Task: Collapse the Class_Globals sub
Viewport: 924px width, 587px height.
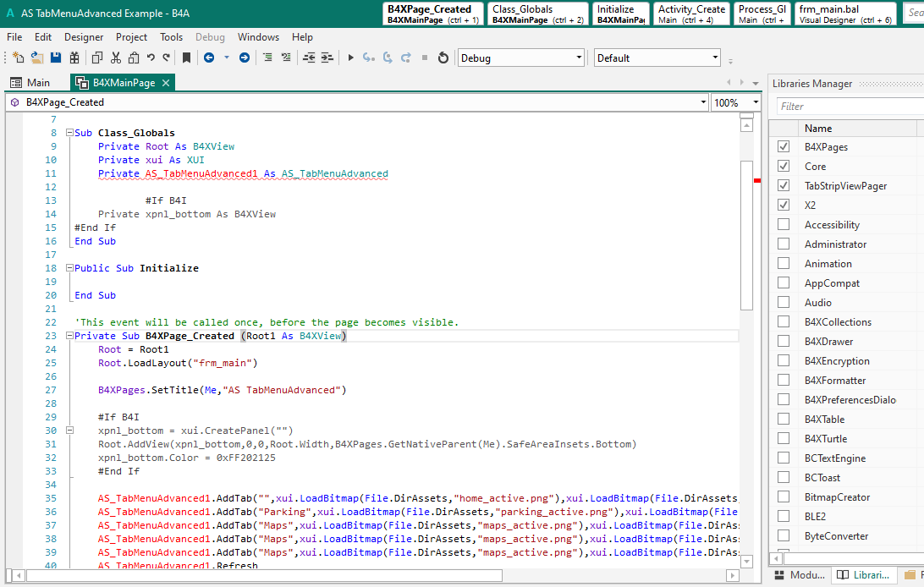Action: pos(69,133)
